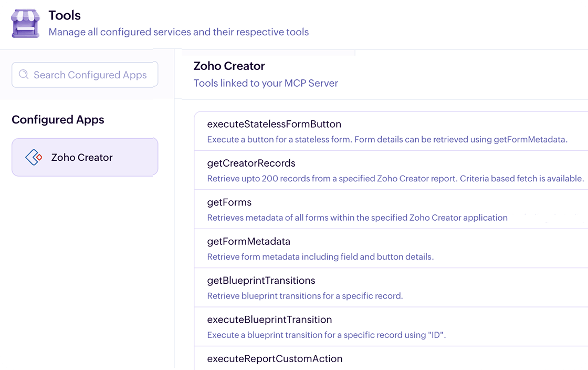The image size is (588, 370).
Task: Click description 'Retrieve blueprint transitions for a specific record'
Action: [305, 296]
